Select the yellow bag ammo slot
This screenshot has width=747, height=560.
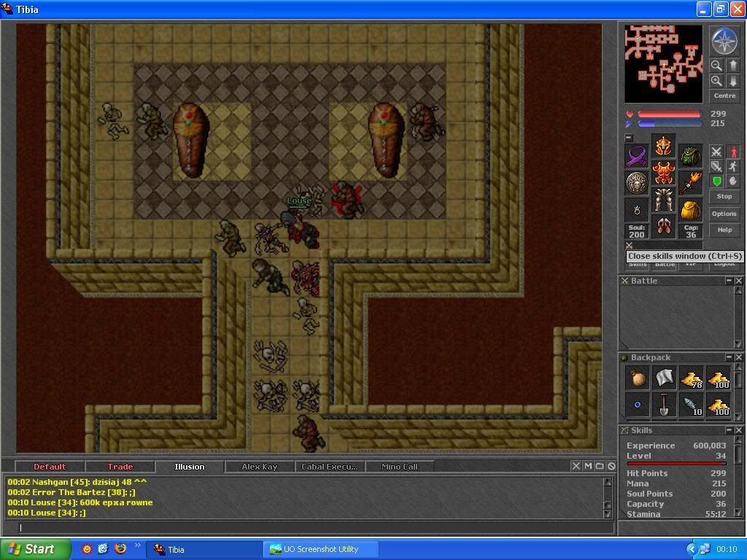(x=691, y=210)
